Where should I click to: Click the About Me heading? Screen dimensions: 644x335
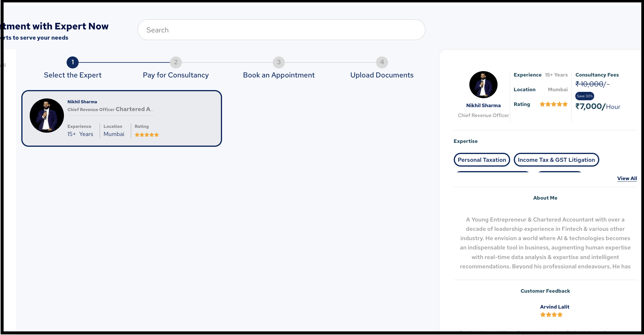click(545, 198)
